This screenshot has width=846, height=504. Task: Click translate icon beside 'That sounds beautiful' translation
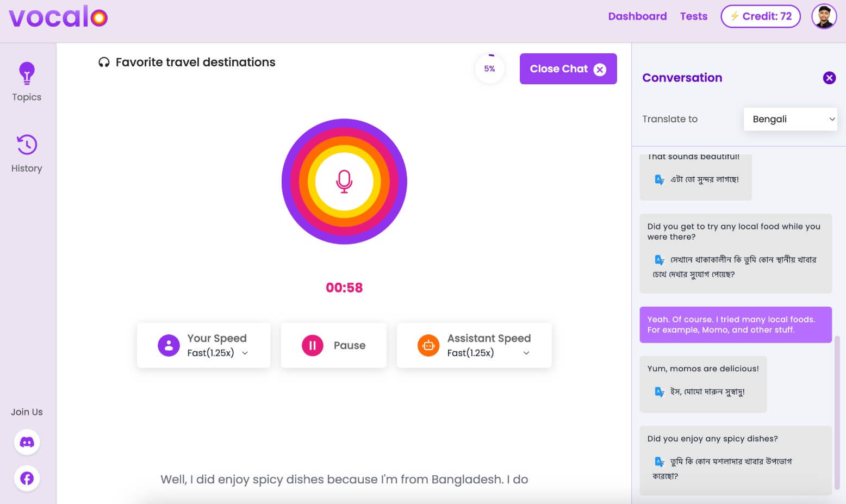660,179
